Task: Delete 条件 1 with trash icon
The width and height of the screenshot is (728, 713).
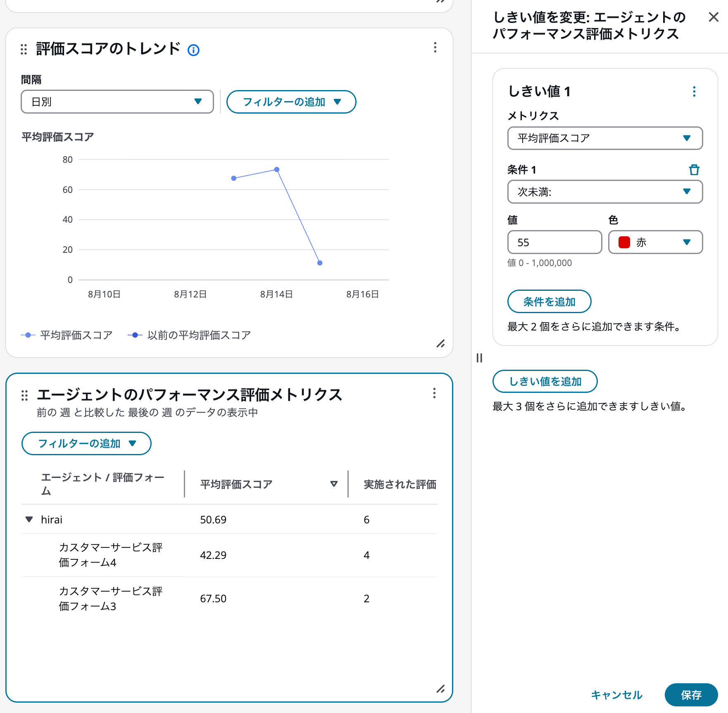Action: coord(694,170)
